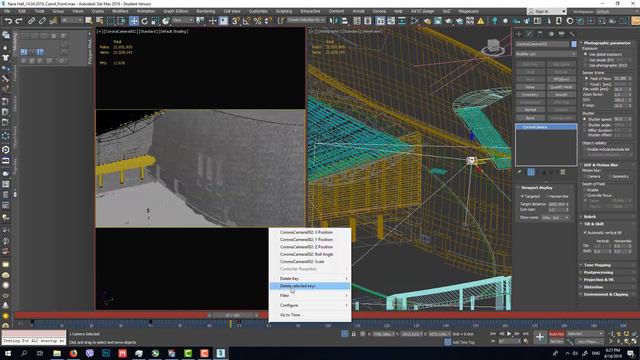Image resolution: width=640 pixels, height=360 pixels.
Task: Select Field of view radio button
Action: 587,78
